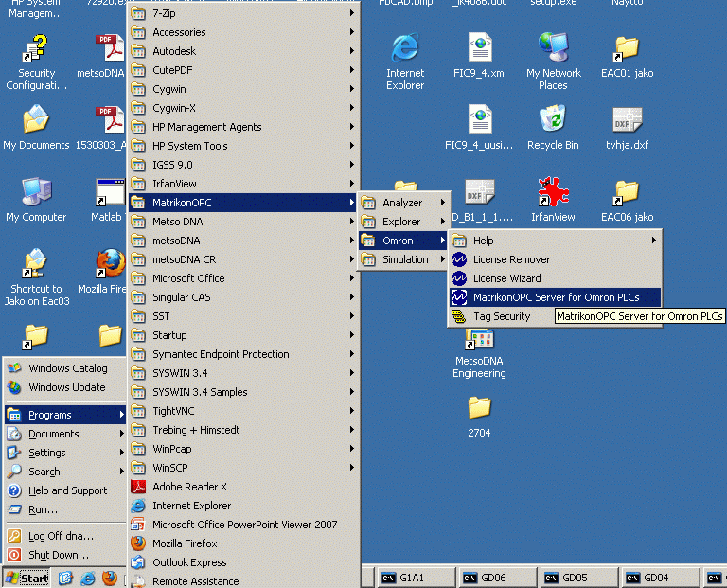
Task: Open Settings in Start menu
Action: tap(65, 453)
